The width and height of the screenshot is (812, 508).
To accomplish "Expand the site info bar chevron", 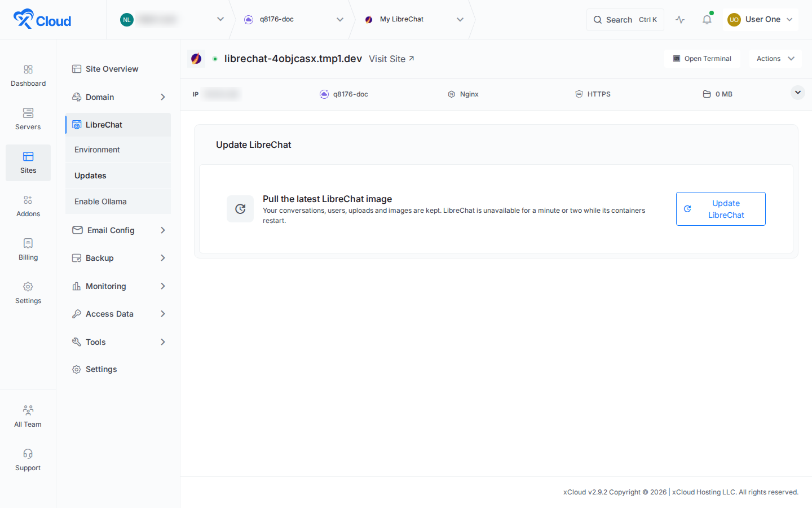I will pos(797,93).
